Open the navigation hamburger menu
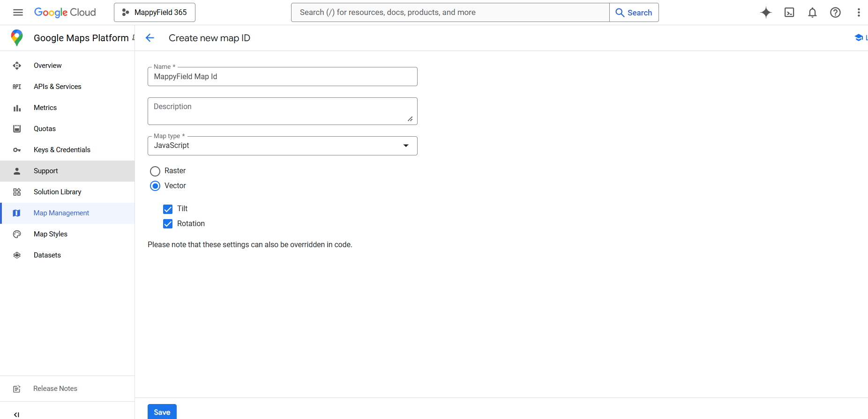 (18, 12)
